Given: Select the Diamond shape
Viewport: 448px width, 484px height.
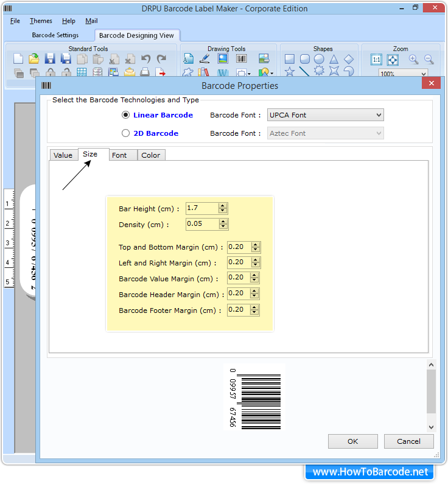Looking at the screenshot, I should [349, 58].
